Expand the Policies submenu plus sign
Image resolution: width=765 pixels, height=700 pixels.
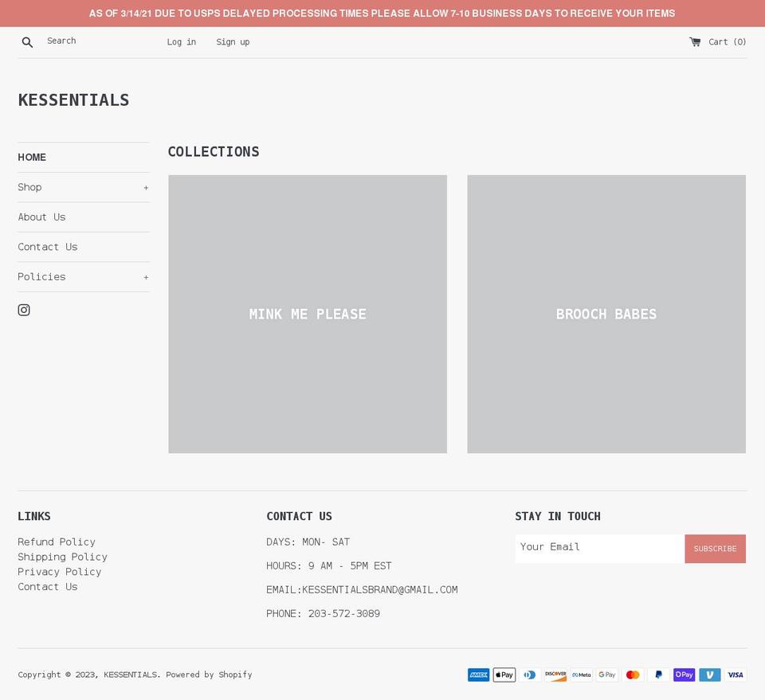pyautogui.click(x=146, y=277)
